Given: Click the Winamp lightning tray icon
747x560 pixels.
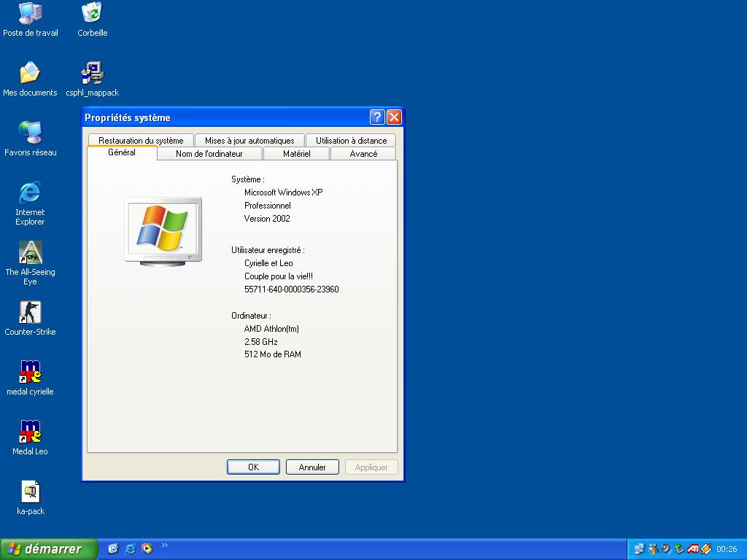Looking at the screenshot, I should [706, 549].
